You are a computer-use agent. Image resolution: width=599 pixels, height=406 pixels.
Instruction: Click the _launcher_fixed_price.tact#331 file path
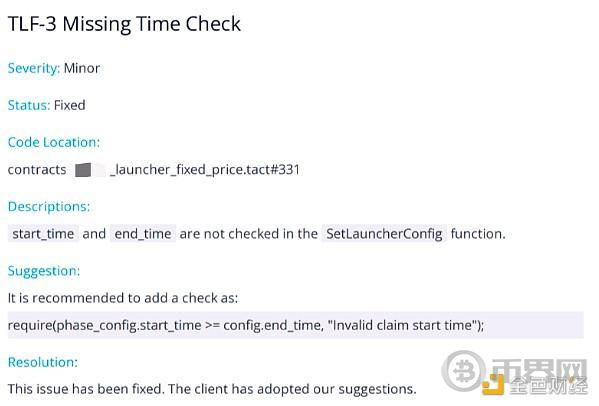pyautogui.click(x=205, y=170)
